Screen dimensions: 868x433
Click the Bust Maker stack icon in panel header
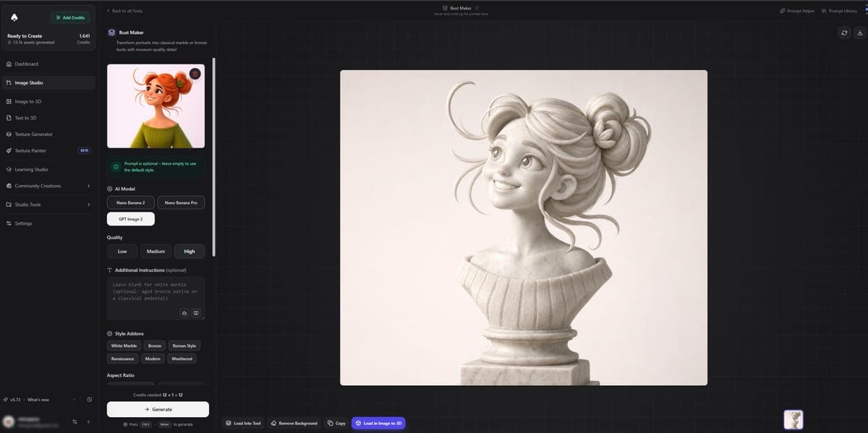coord(111,33)
